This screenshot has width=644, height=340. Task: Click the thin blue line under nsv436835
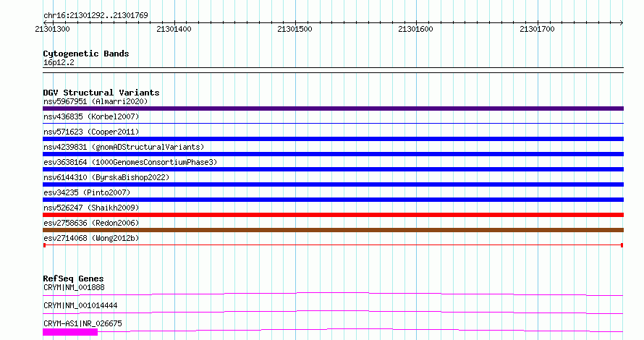(333, 123)
